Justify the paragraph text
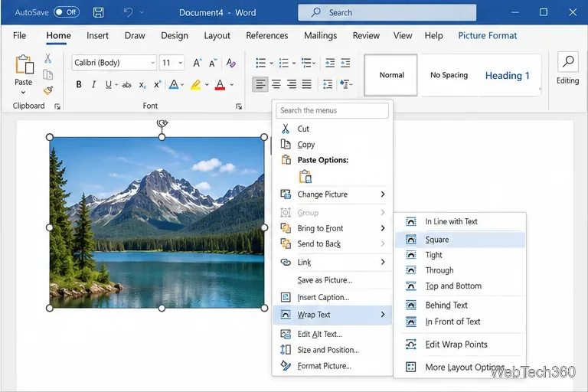 (307, 84)
